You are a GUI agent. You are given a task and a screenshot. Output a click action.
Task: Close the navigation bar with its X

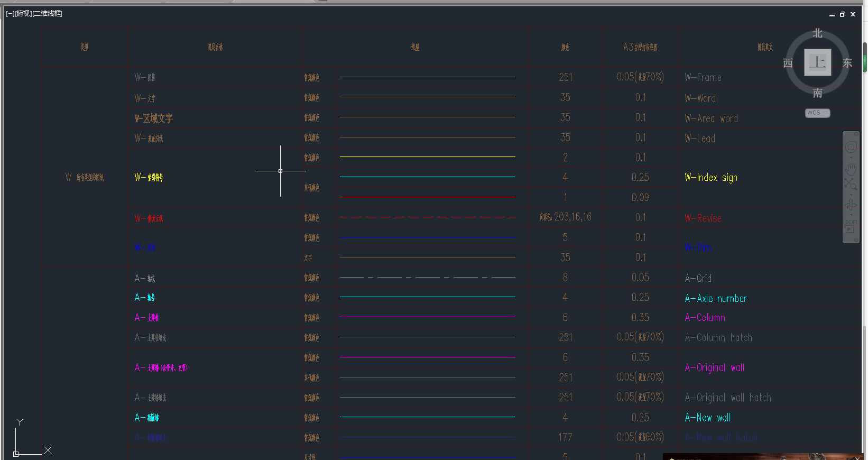coord(856,134)
